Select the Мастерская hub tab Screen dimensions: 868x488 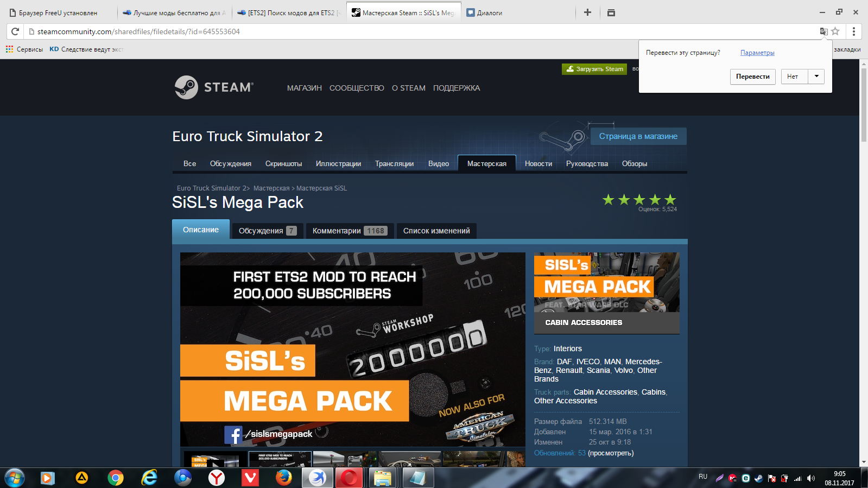click(487, 163)
